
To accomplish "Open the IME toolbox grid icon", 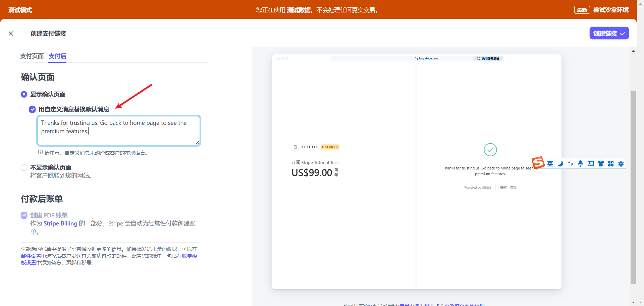I will click(x=611, y=164).
